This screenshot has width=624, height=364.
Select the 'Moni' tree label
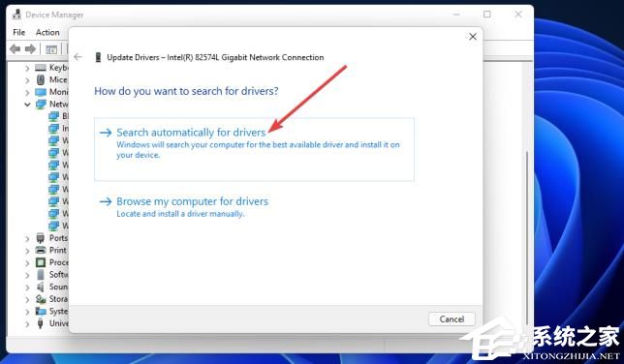(58, 92)
